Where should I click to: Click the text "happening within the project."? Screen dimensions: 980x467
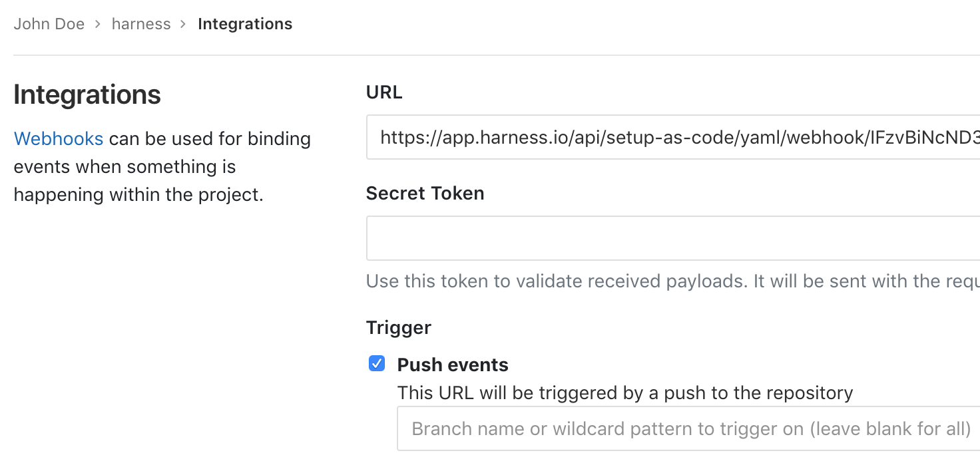139,195
